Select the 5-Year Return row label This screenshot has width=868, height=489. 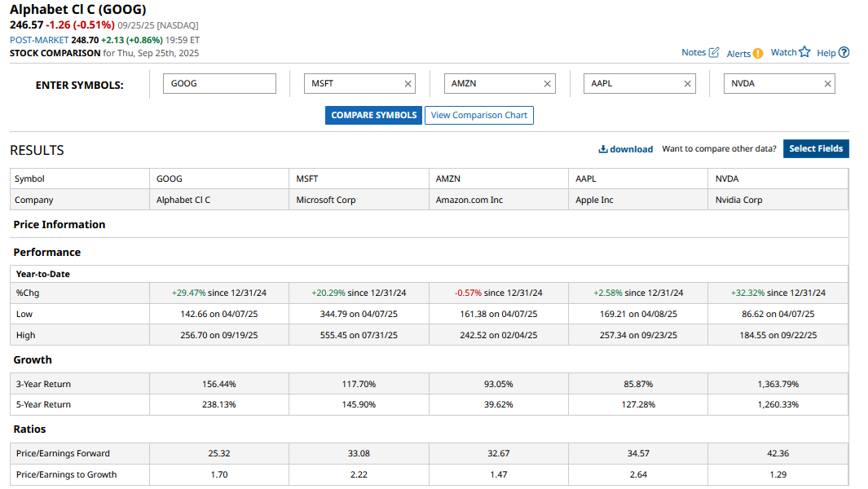tap(43, 404)
